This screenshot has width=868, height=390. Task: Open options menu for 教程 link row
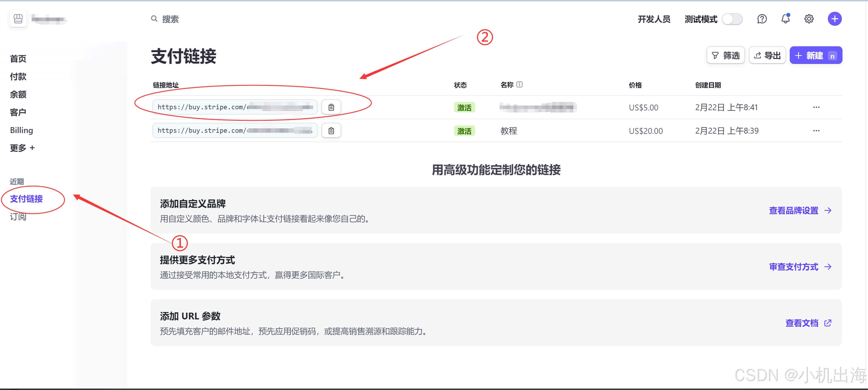coord(816,131)
